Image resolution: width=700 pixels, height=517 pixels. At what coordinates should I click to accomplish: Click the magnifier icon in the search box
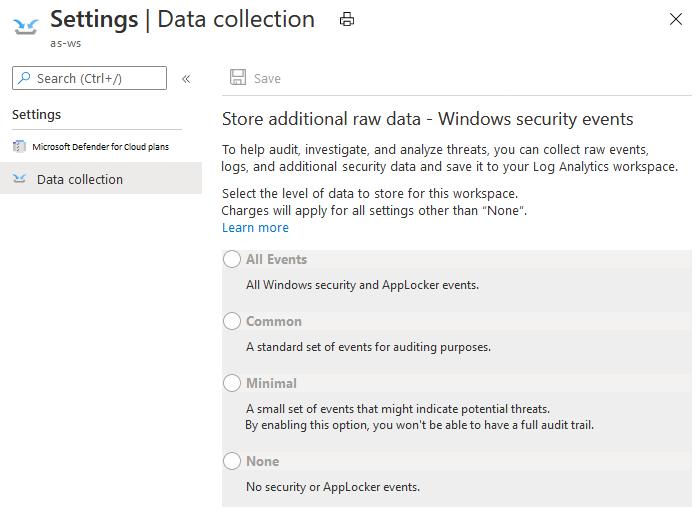pos(24,78)
